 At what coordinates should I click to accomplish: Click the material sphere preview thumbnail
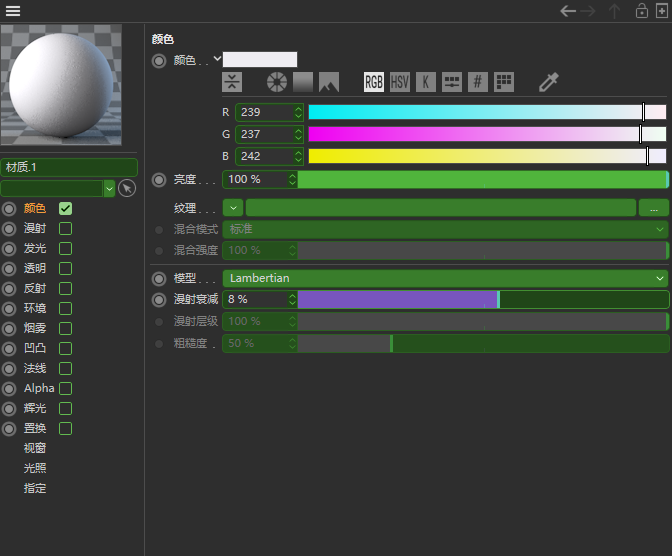coord(61,85)
